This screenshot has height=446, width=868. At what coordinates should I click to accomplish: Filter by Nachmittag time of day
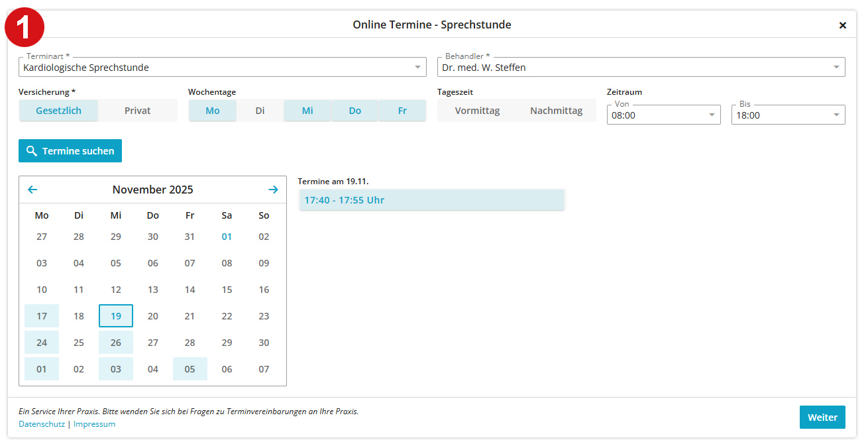pos(556,111)
